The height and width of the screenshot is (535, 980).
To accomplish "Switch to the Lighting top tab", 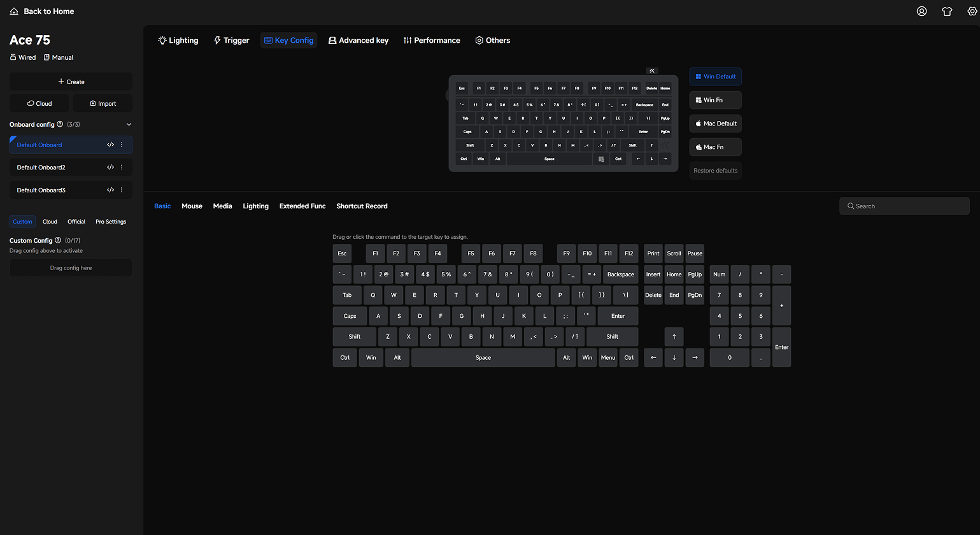I will [178, 40].
